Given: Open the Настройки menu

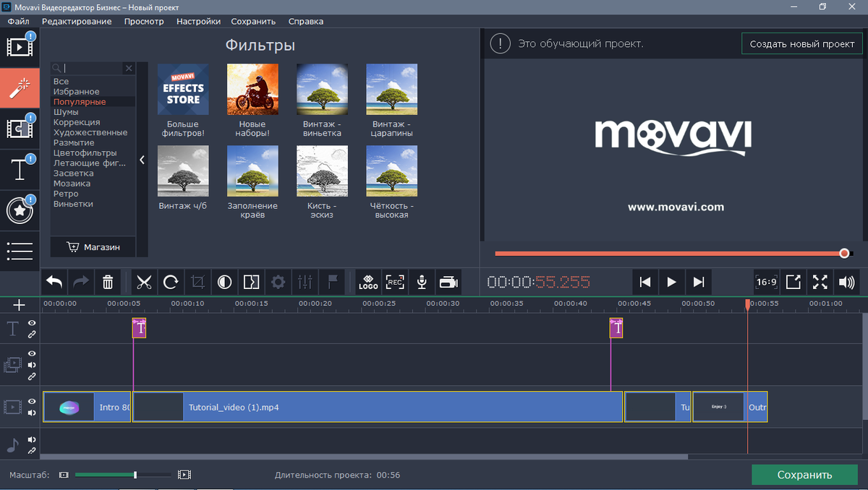Looking at the screenshot, I should pos(199,21).
